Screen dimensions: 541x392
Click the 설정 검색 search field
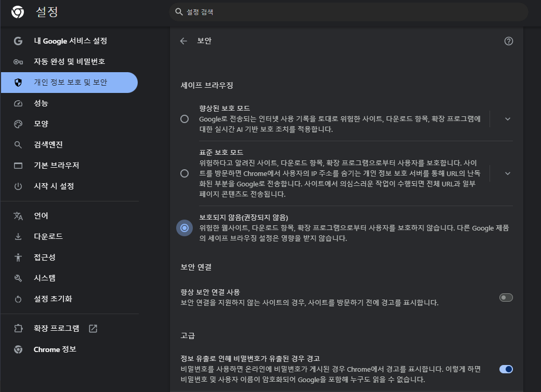(348, 12)
